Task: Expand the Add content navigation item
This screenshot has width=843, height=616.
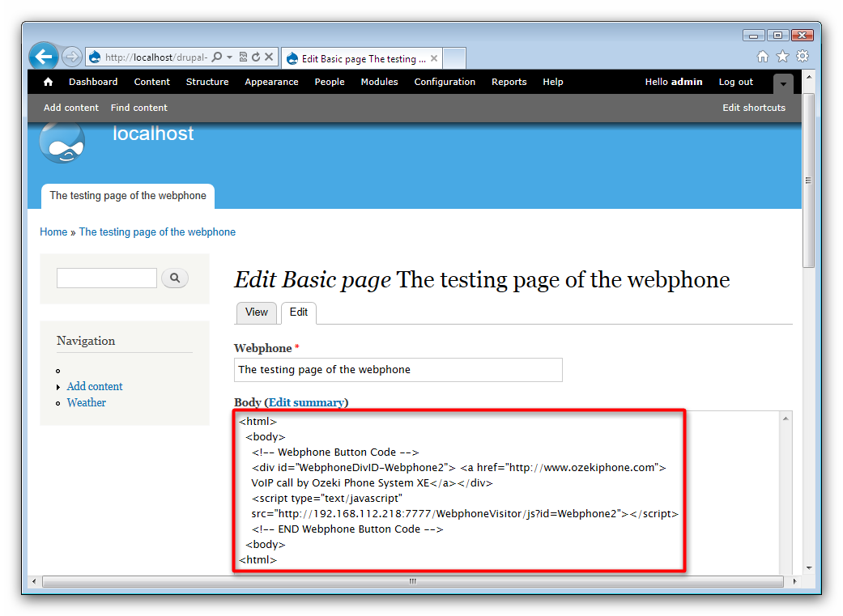Action: click(x=58, y=387)
